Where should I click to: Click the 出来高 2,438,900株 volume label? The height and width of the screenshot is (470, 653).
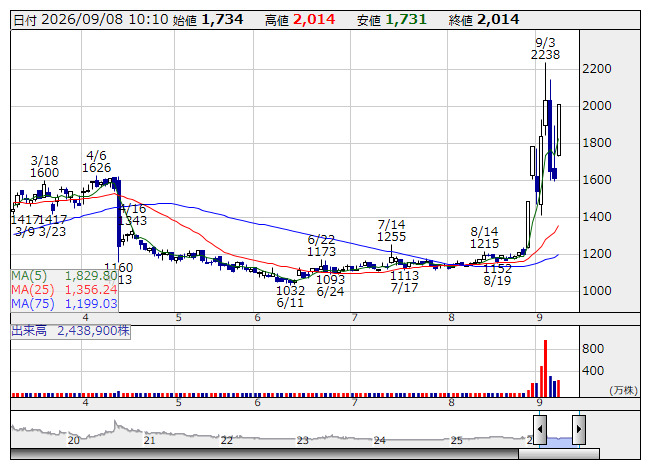(70, 331)
